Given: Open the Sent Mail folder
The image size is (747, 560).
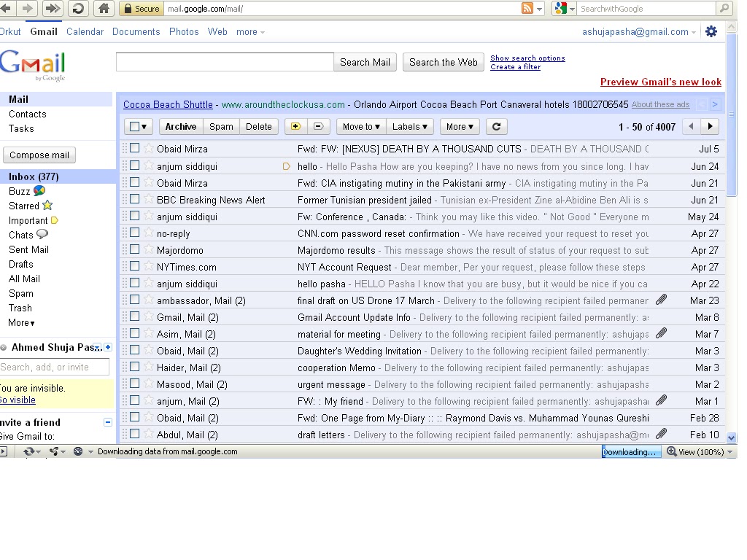Looking at the screenshot, I should pos(28,249).
